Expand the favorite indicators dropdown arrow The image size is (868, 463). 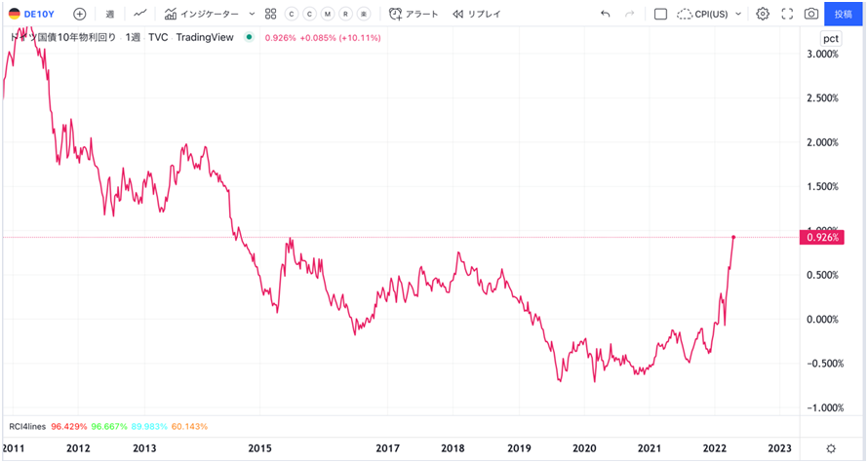tap(252, 14)
